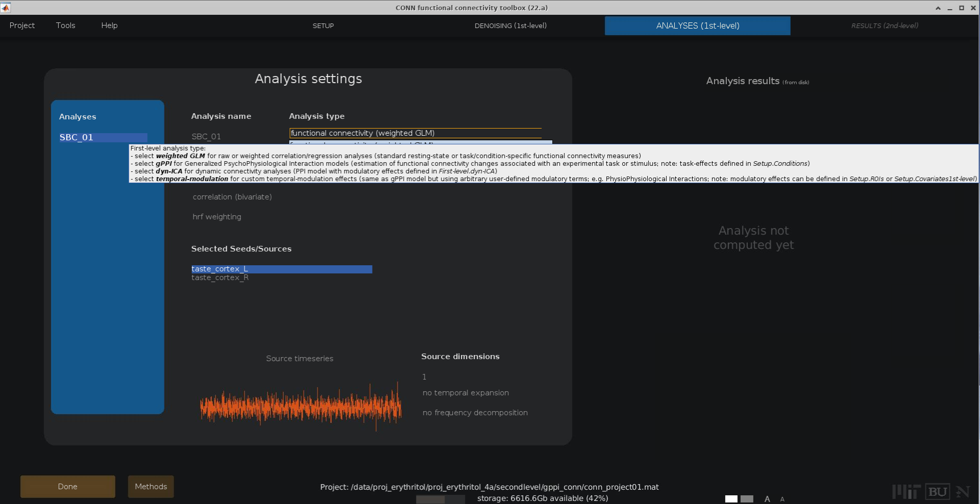Click the Source dimensions value field
The image size is (980, 504).
(425, 377)
